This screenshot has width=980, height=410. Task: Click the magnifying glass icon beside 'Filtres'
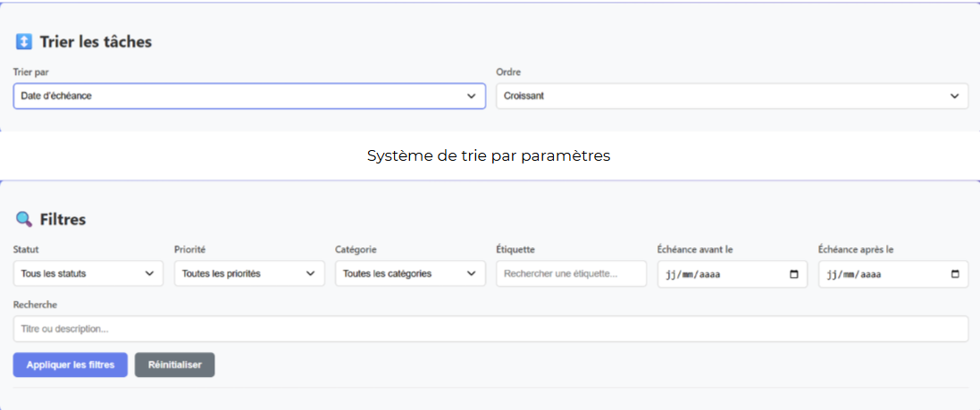coord(24,220)
